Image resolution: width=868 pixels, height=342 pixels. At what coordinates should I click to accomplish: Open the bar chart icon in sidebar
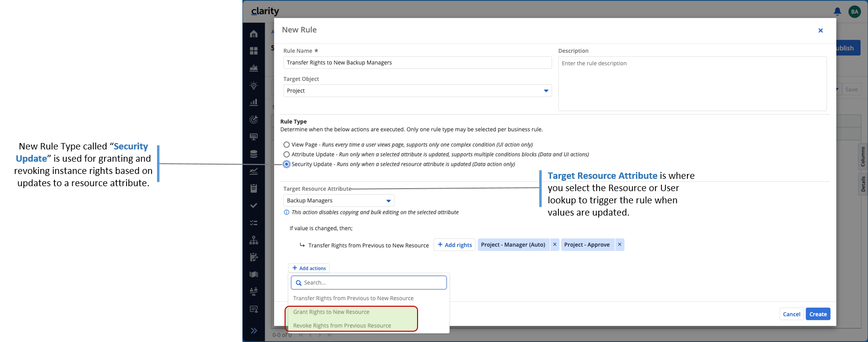click(x=254, y=102)
